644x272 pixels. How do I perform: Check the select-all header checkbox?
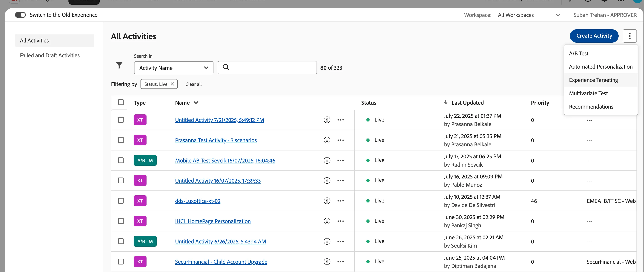click(121, 102)
